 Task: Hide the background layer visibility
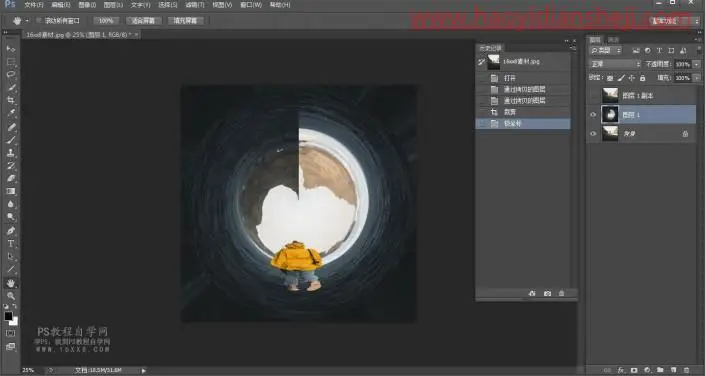593,134
